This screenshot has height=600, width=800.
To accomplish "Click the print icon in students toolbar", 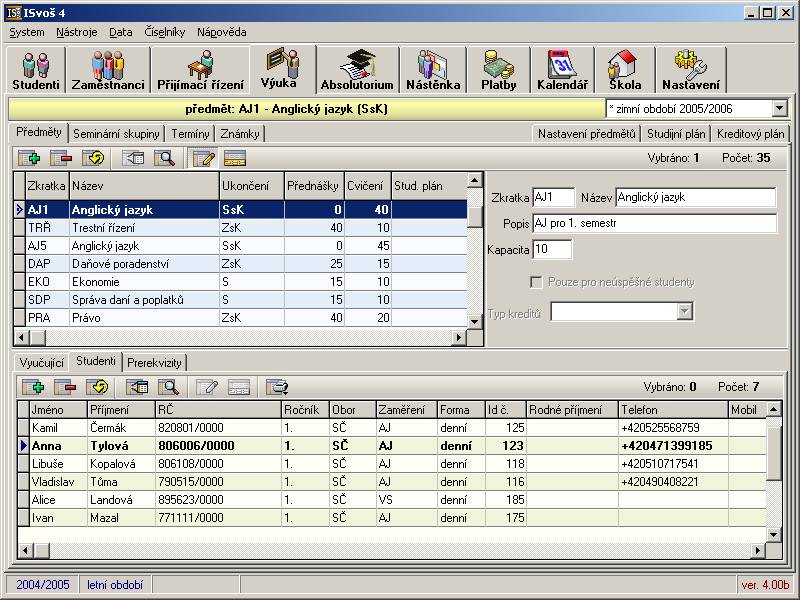I will 277,387.
